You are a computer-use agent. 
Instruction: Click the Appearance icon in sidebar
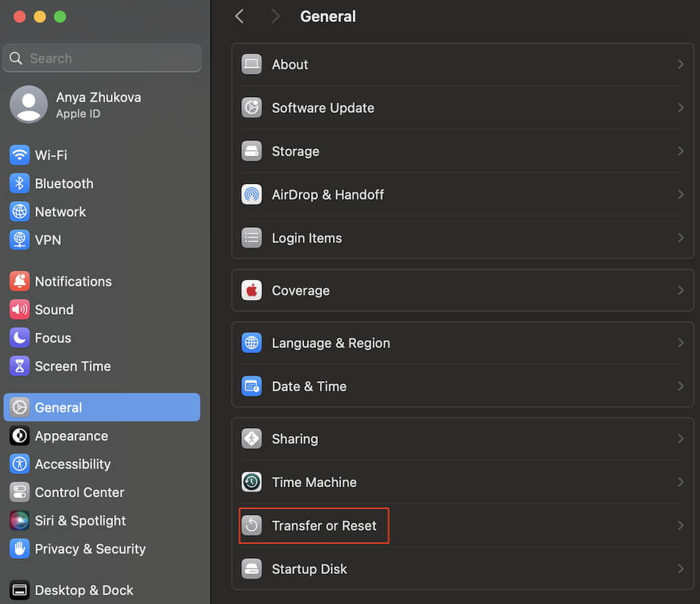click(20, 436)
